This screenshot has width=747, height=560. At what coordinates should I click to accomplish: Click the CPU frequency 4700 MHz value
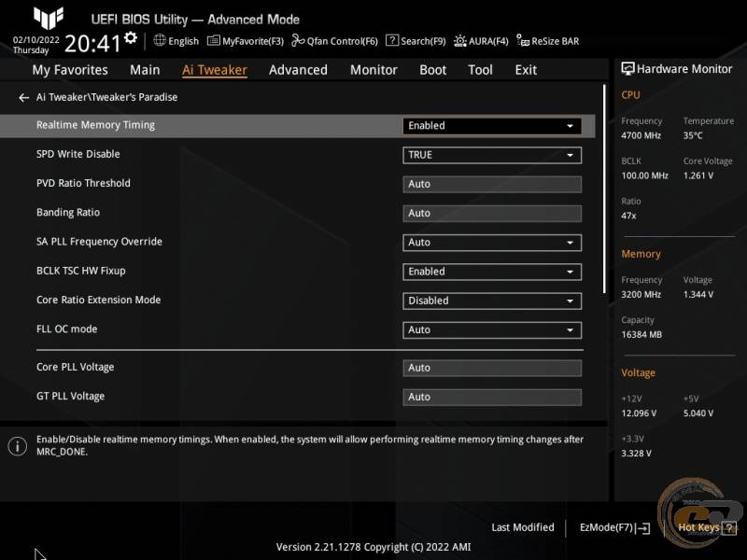(x=641, y=135)
